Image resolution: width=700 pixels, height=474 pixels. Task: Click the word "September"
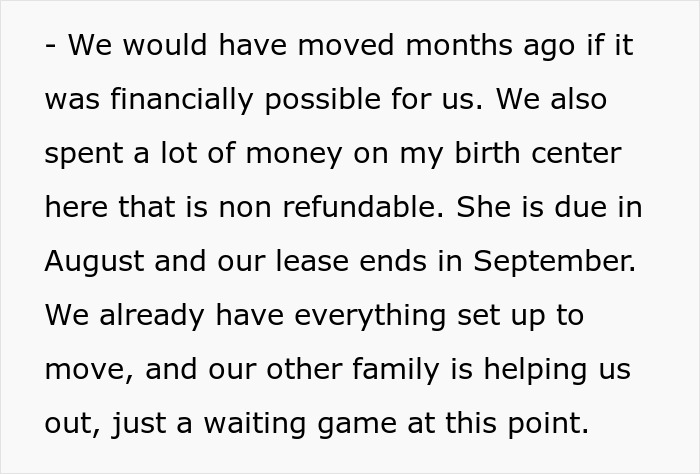pyautogui.click(x=553, y=261)
